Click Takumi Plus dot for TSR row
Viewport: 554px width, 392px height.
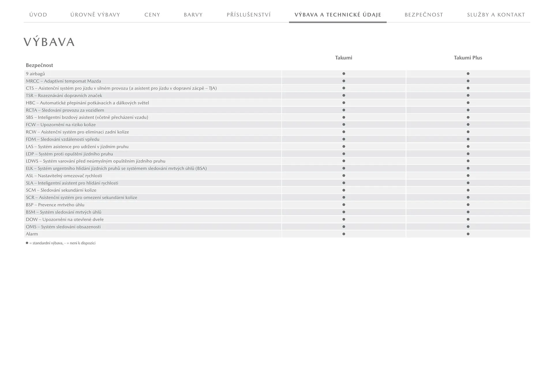(x=468, y=96)
